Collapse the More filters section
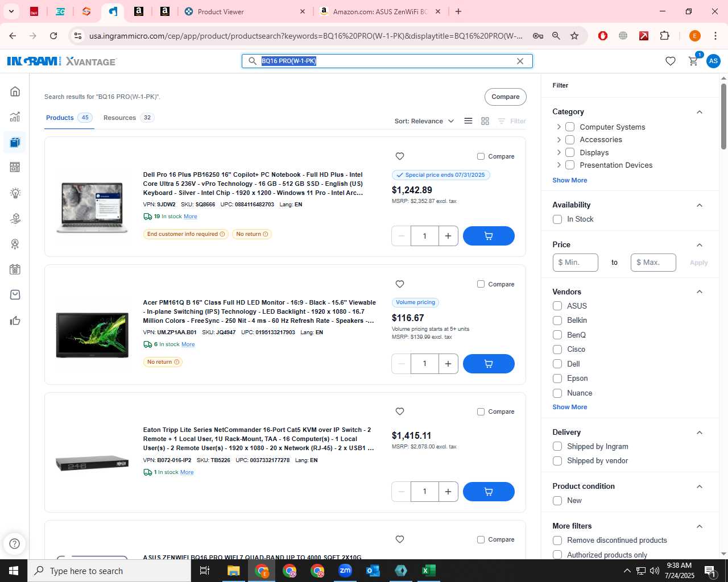 pos(700,526)
